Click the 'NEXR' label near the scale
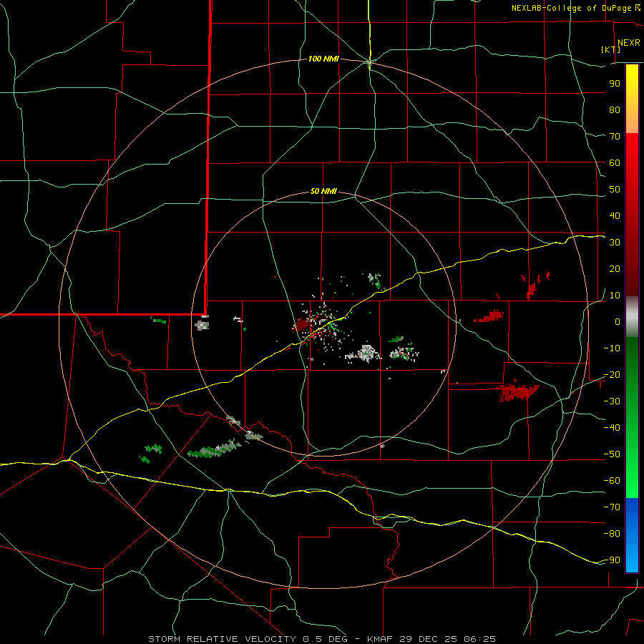Viewport: 644px width, 644px height. tap(629, 43)
